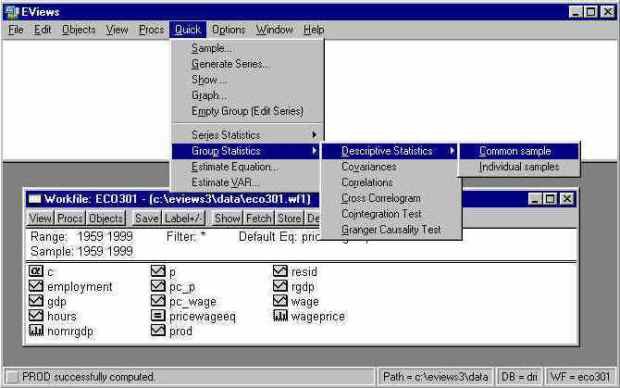The image size is (620, 388).
Task: Open the File menu
Action: click(x=16, y=30)
